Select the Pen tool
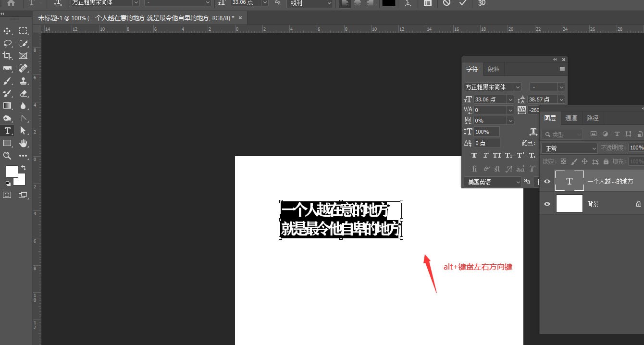This screenshot has width=644, height=345. click(23, 118)
